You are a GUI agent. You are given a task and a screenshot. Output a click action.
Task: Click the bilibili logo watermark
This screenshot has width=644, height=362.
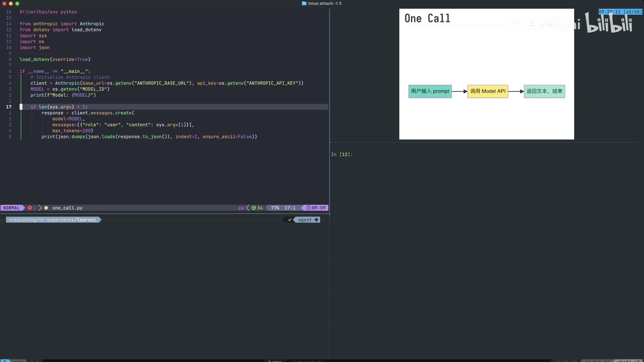point(609,23)
